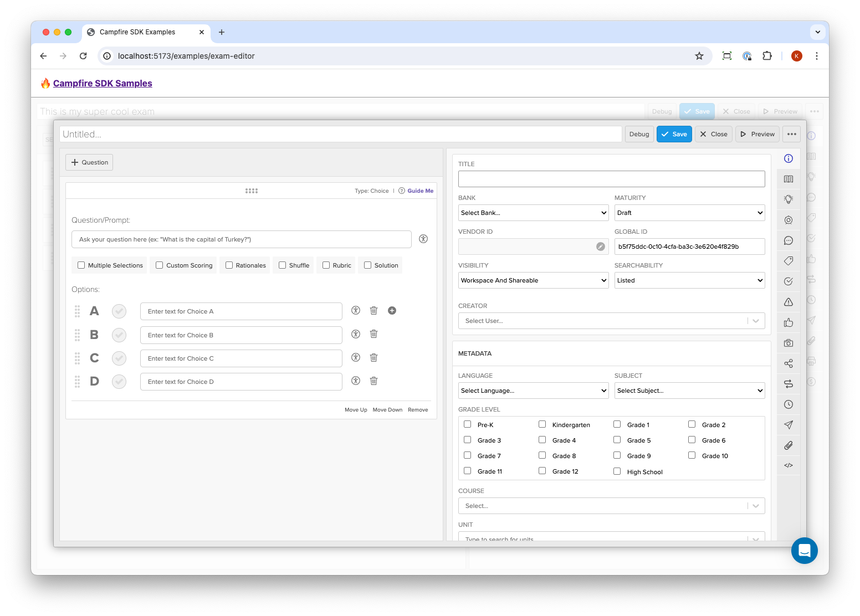860x616 pixels.
Task: Enable Multiple Selections checkbox
Action: 81,265
